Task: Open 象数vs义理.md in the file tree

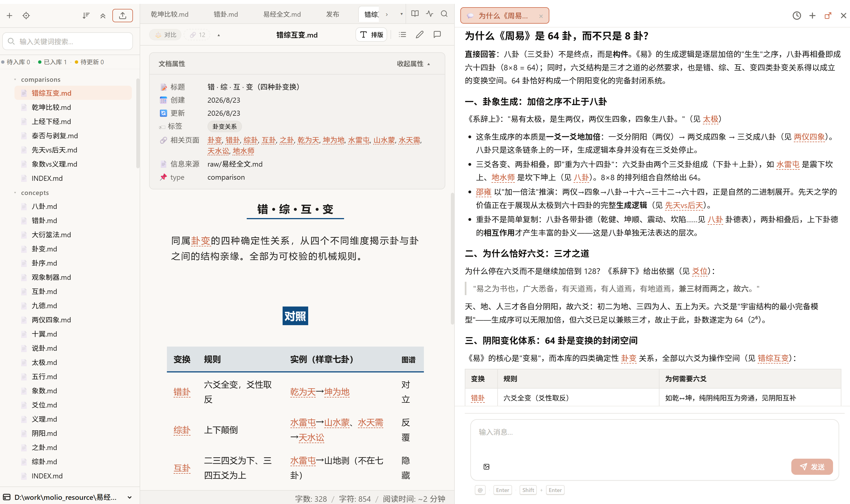Action: click(x=54, y=164)
